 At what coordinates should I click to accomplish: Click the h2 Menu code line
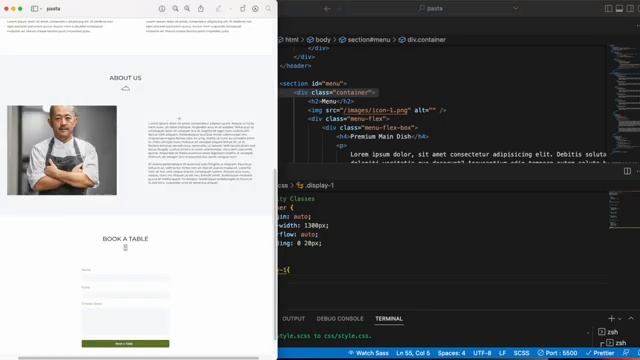click(x=331, y=102)
